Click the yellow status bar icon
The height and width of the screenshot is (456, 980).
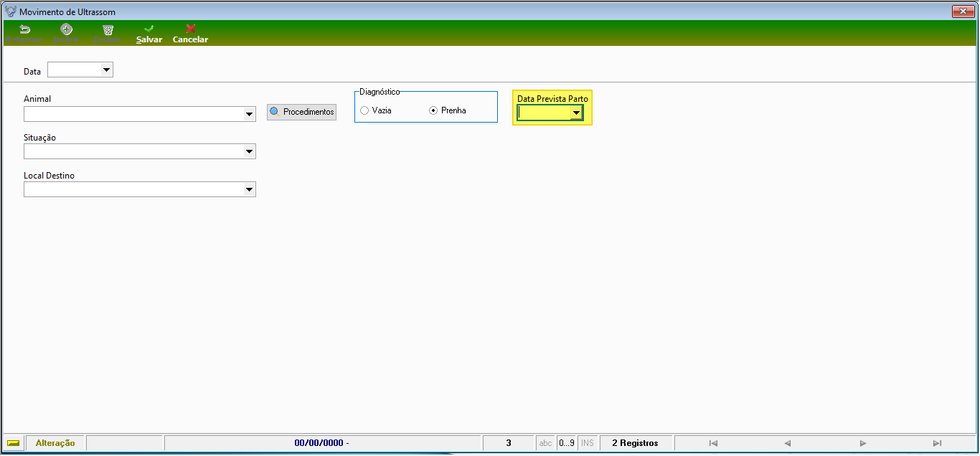tap(14, 443)
